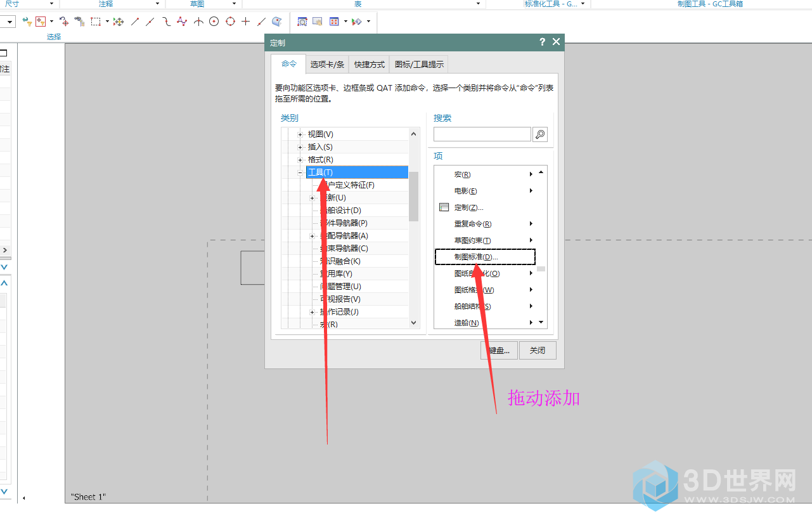The width and height of the screenshot is (812, 520).
Task: Click the hand-over-window toolbar icon
Action: [318, 22]
